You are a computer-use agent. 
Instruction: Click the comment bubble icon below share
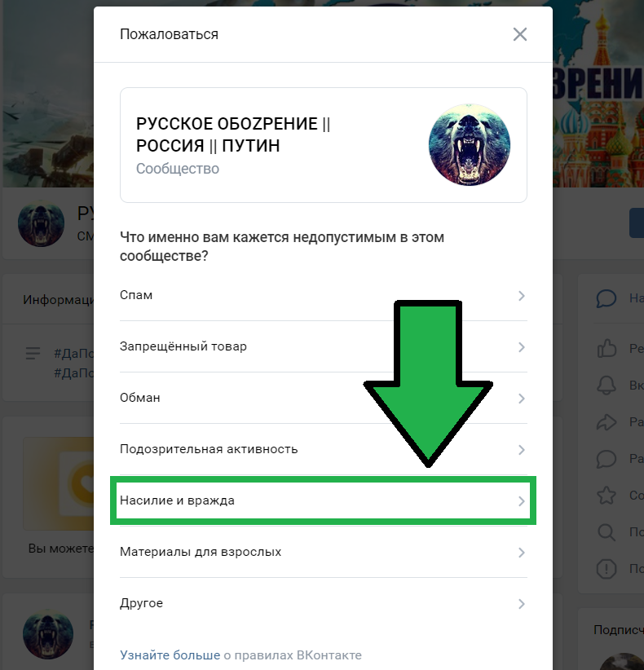coord(607,459)
